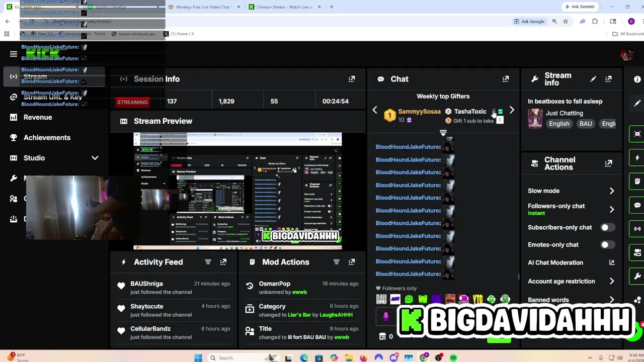
Task: Click the Just Chatting category thumbnail
Action: 535,119
